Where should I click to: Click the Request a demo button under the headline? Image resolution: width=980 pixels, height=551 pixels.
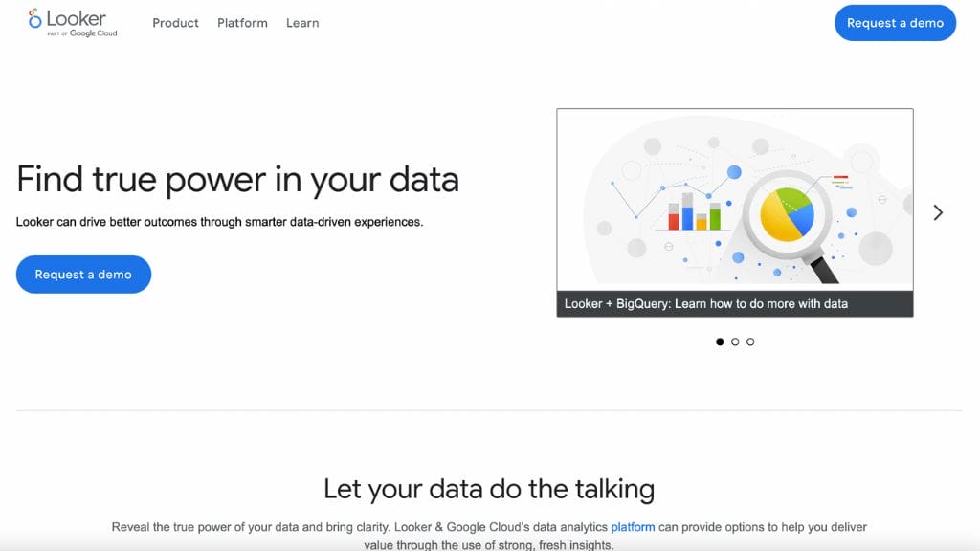pyautogui.click(x=83, y=274)
